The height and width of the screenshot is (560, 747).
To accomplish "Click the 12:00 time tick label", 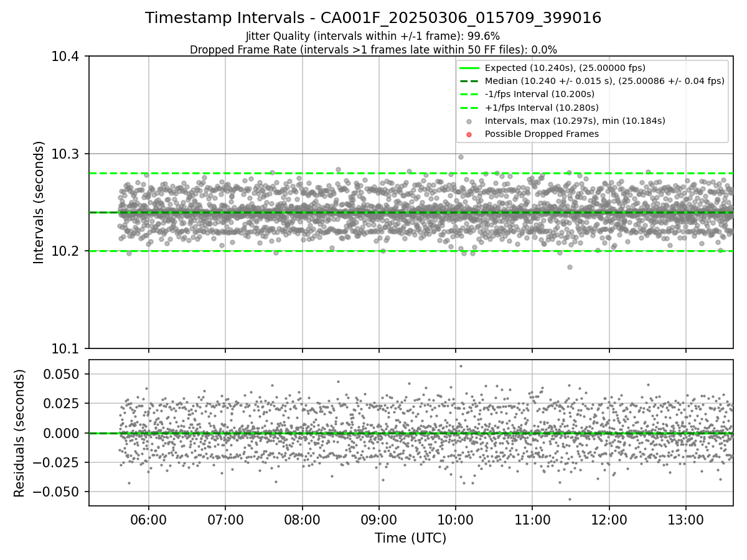I will [609, 519].
